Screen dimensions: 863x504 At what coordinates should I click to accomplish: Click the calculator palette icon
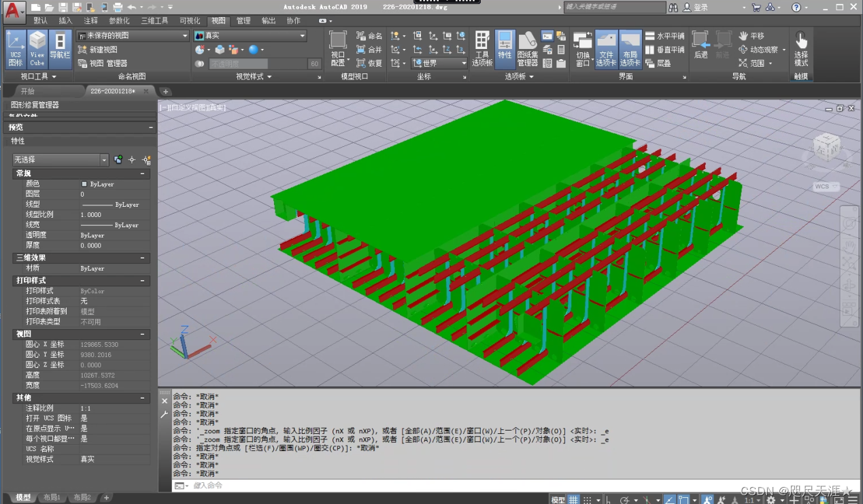(561, 50)
